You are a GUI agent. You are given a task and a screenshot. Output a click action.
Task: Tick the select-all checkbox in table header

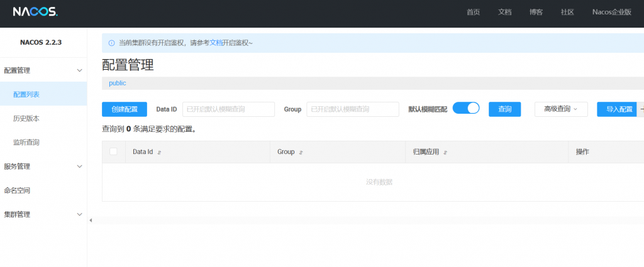coord(113,151)
